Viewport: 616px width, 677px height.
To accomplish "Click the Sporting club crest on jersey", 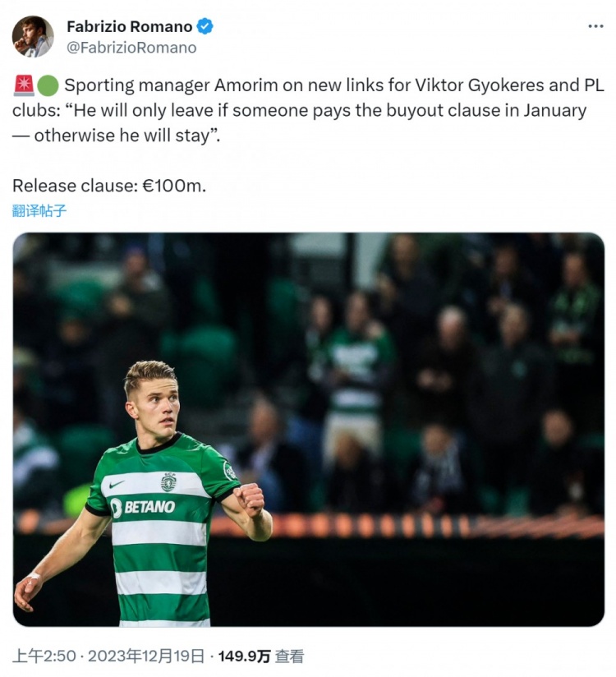I will click(168, 482).
